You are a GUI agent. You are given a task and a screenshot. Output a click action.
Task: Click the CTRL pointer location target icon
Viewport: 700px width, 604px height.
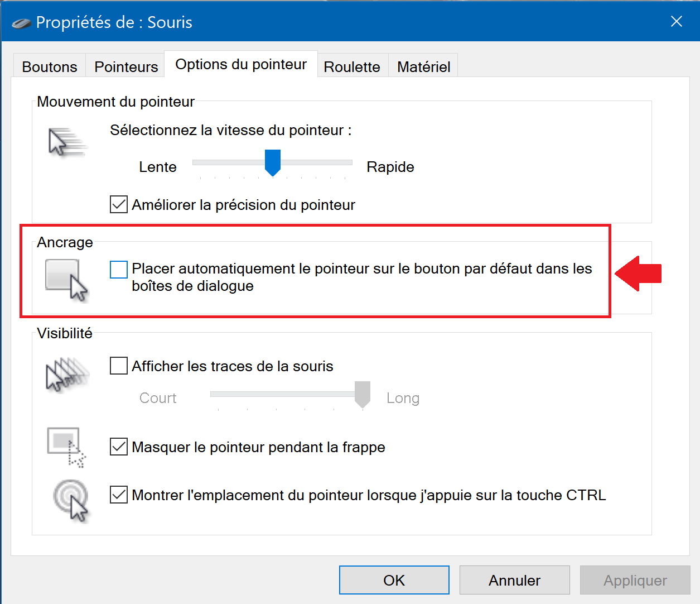71,501
